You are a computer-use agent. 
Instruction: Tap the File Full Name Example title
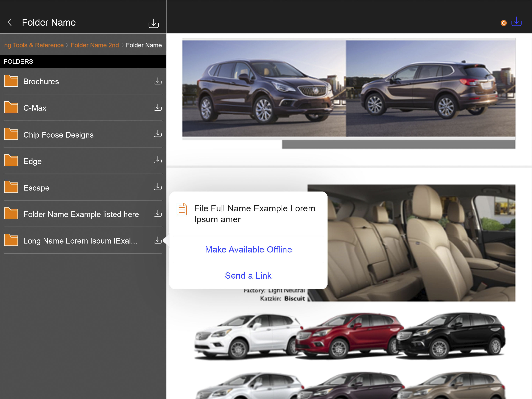coord(255,214)
